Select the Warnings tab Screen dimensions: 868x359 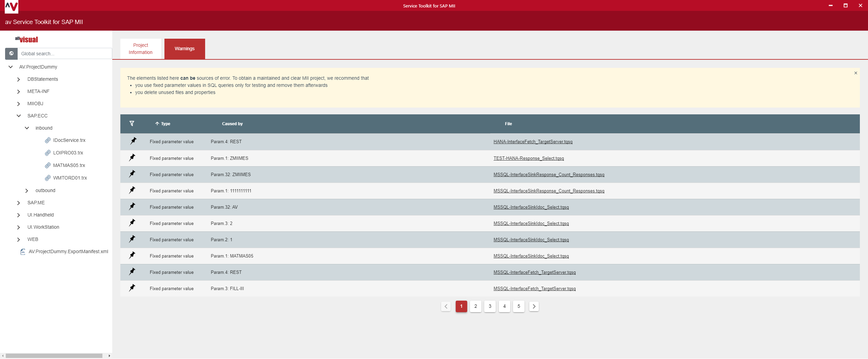[x=184, y=49]
